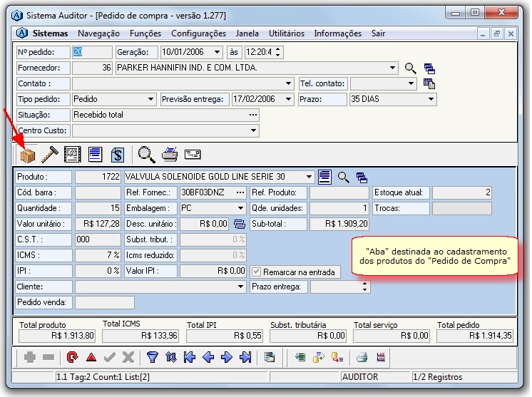The image size is (532, 397).
Task: Click the refresh red arrow navigator icon
Action: pos(72,357)
